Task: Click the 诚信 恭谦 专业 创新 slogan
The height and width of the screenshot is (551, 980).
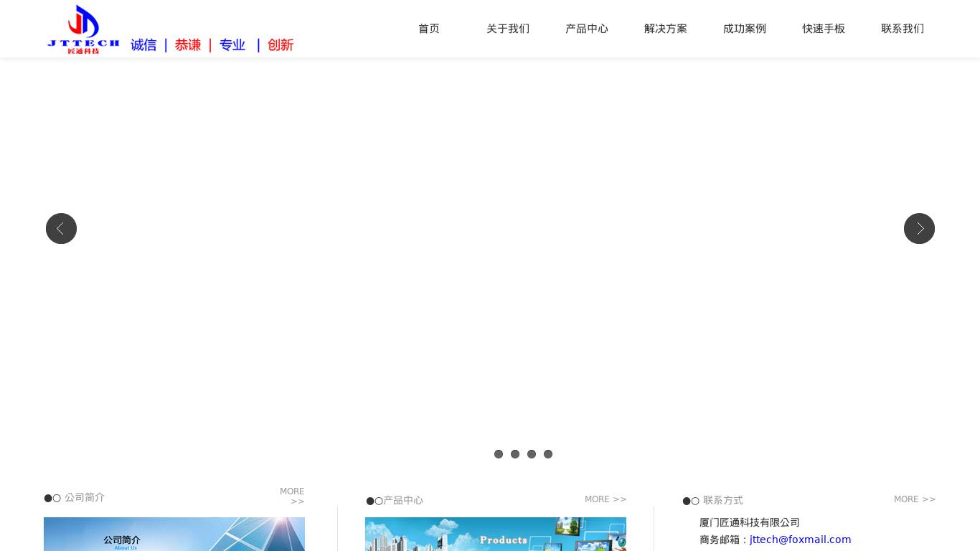Action: point(212,45)
